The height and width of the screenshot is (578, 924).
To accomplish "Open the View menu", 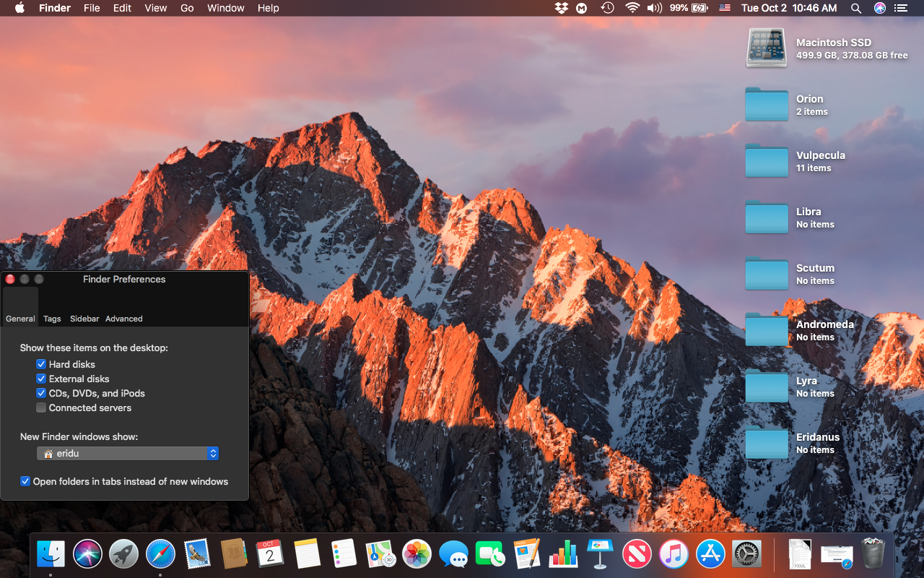I will click(155, 8).
